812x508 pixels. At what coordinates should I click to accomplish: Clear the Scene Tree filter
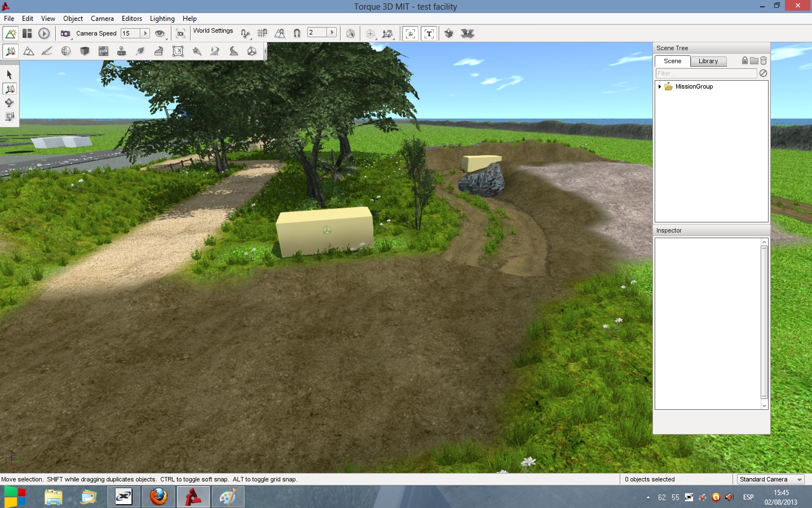coord(763,73)
